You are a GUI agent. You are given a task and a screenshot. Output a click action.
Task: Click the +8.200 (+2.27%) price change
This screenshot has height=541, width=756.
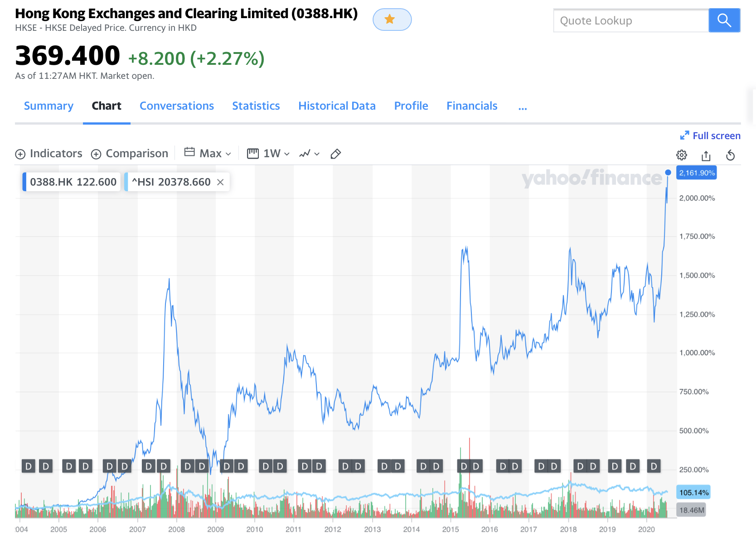[x=196, y=58]
